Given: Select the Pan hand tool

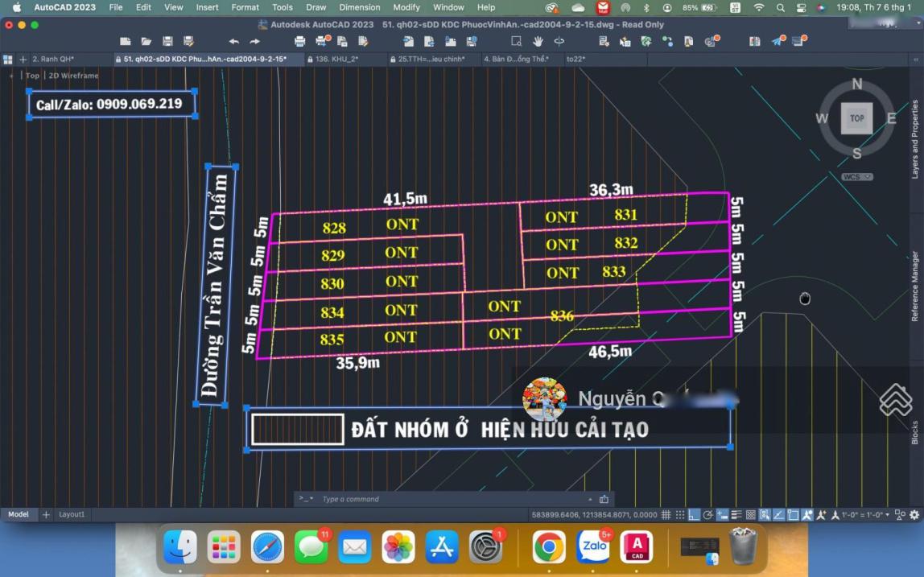Looking at the screenshot, I should [538, 41].
